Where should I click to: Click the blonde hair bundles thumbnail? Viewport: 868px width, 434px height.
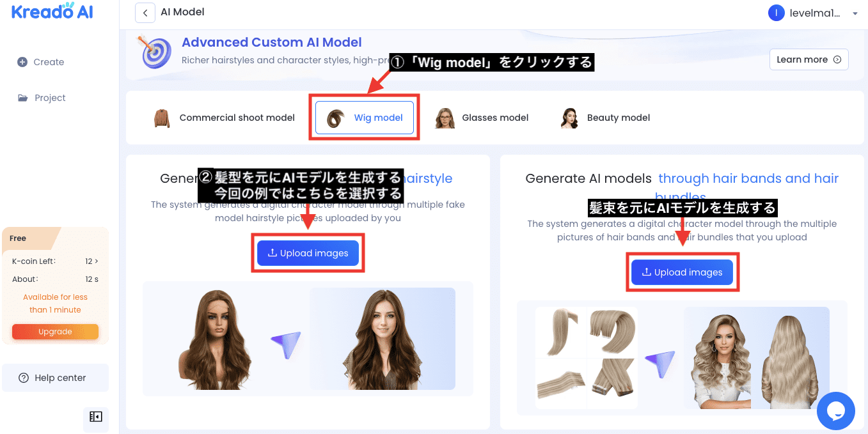[x=586, y=358]
